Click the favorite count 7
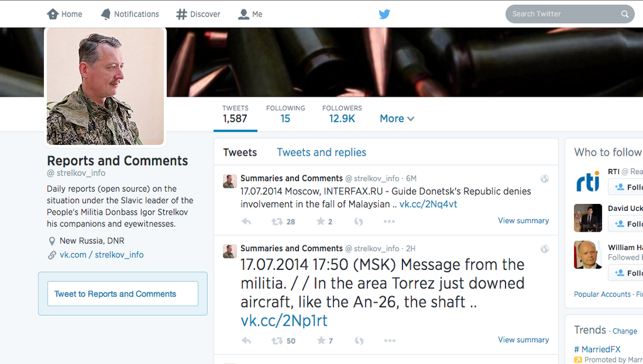 [330, 341]
